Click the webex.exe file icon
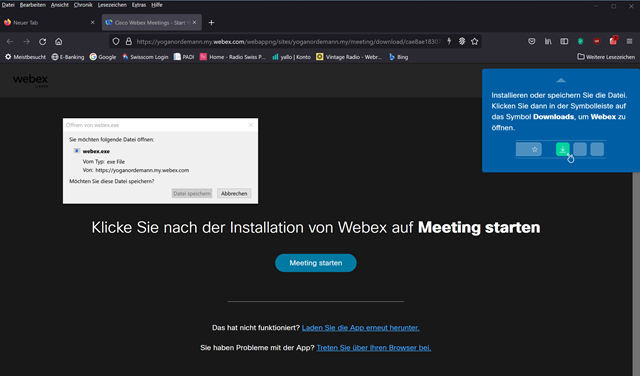Image resolution: width=640 pixels, height=376 pixels. [x=76, y=151]
